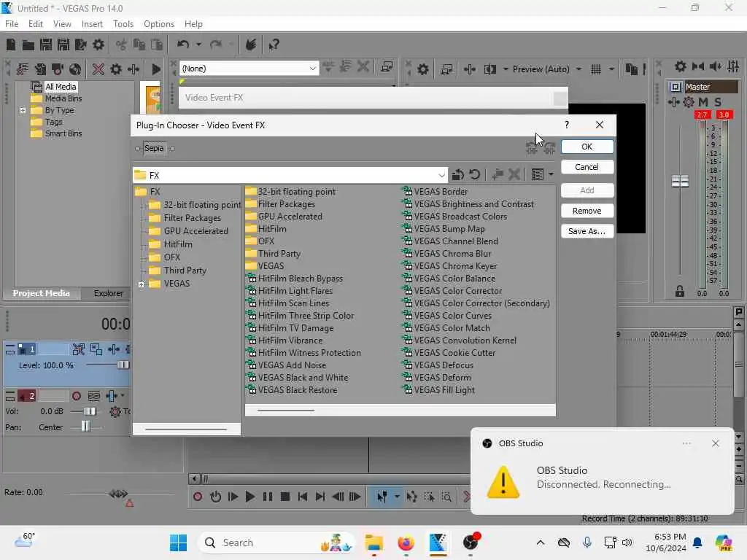Image resolution: width=747 pixels, height=560 pixels.
Task: Dismiss the OBS Studio notification
Action: pyautogui.click(x=715, y=443)
